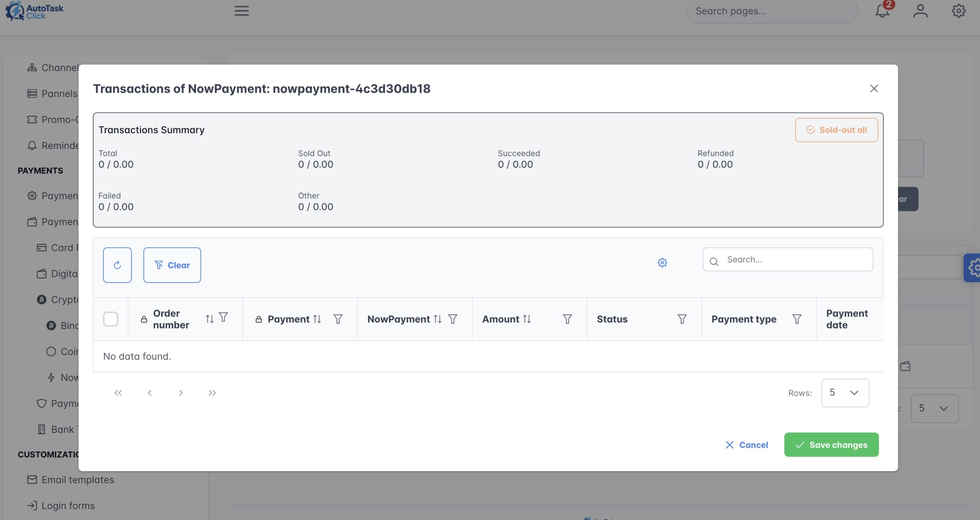This screenshot has width=980, height=520.
Task: Toggle the hamburger sidebar menu
Action: (242, 11)
